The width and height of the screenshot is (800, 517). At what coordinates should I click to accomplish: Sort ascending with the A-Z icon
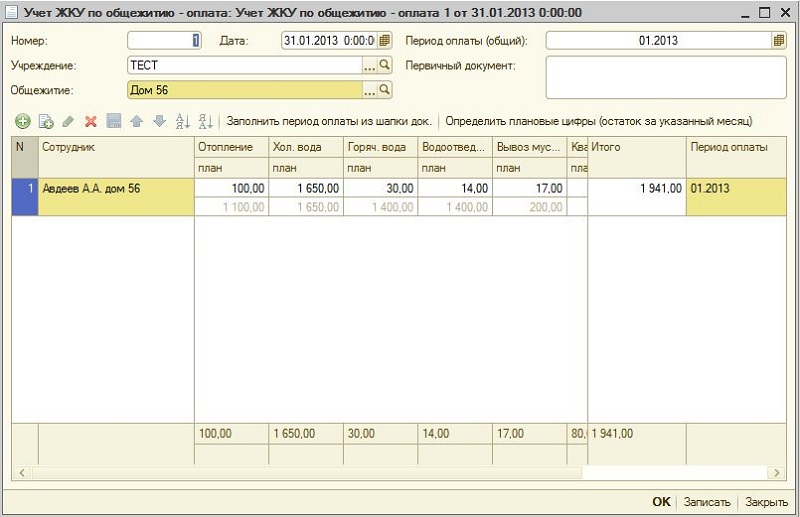pyautogui.click(x=182, y=121)
